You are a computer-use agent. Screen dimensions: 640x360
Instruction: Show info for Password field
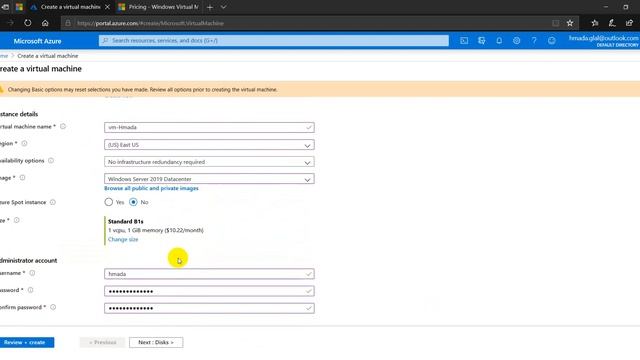(30, 290)
